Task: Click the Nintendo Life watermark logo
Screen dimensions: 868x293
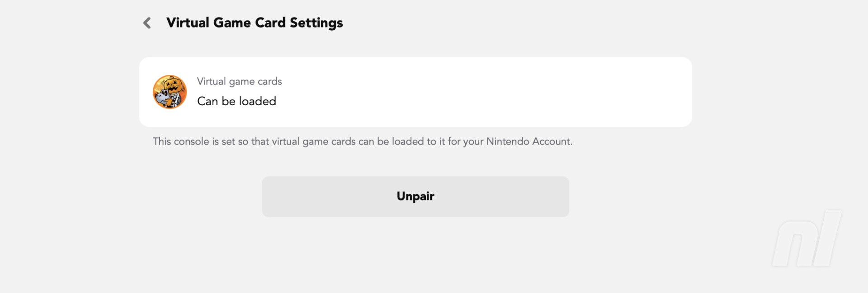Action: [x=806, y=238]
